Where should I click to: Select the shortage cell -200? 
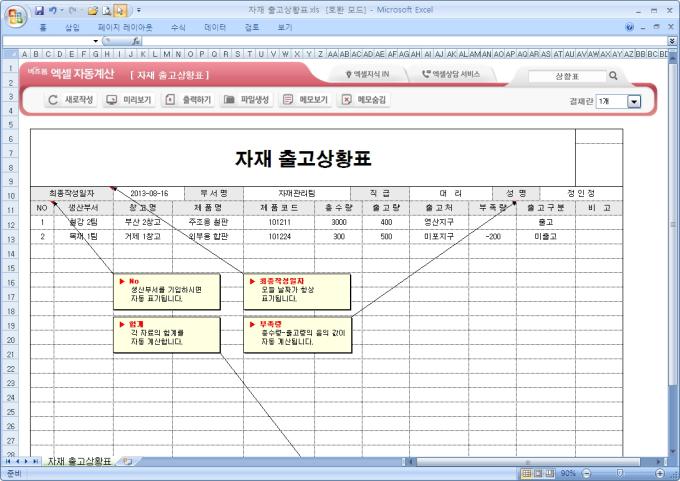click(493, 236)
